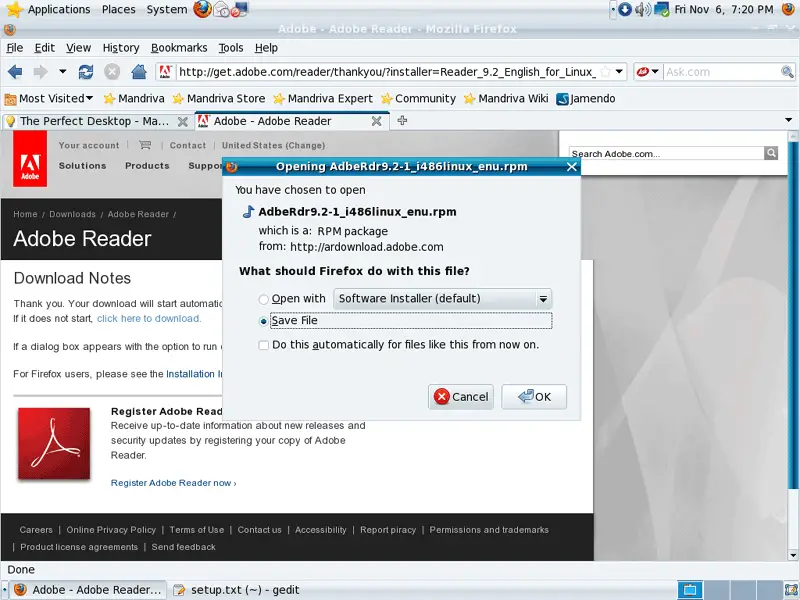Image resolution: width=800 pixels, height=600 pixels.
Task: Open the Edit menu
Action: pos(44,47)
